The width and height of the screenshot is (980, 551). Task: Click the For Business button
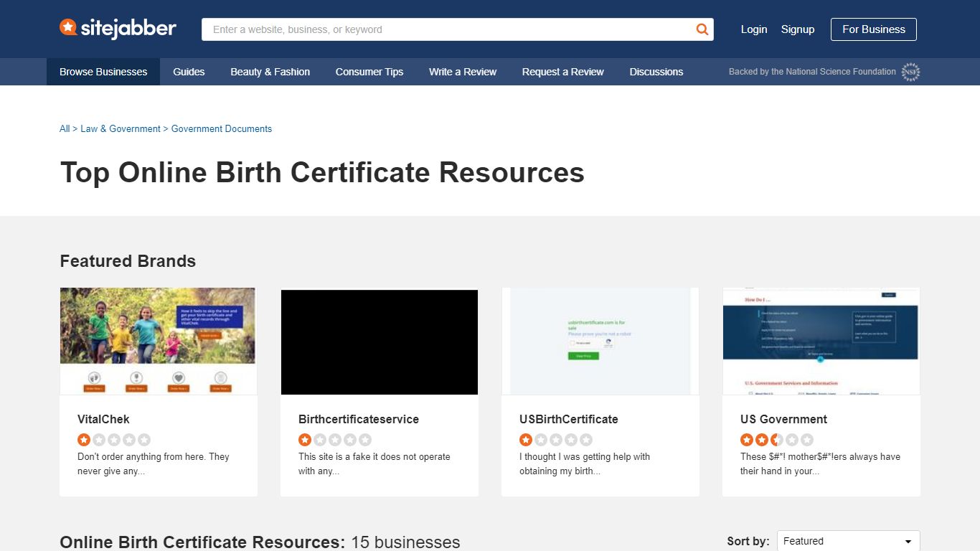coord(874,29)
